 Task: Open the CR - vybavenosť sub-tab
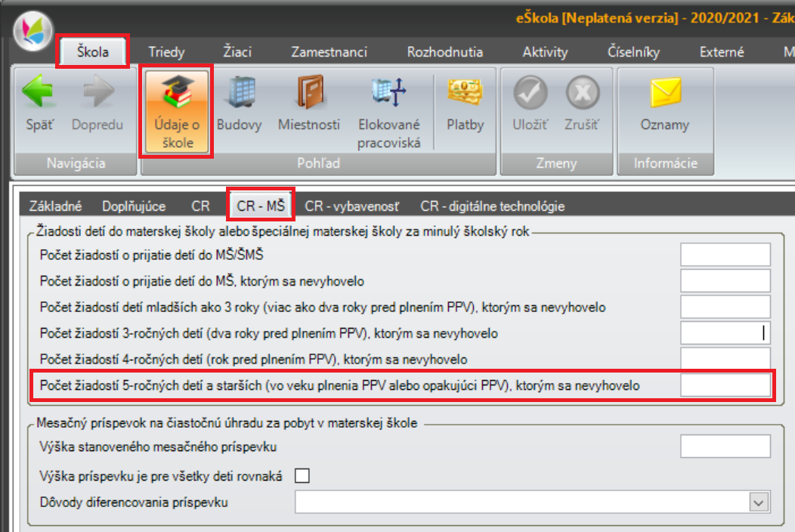[351, 206]
